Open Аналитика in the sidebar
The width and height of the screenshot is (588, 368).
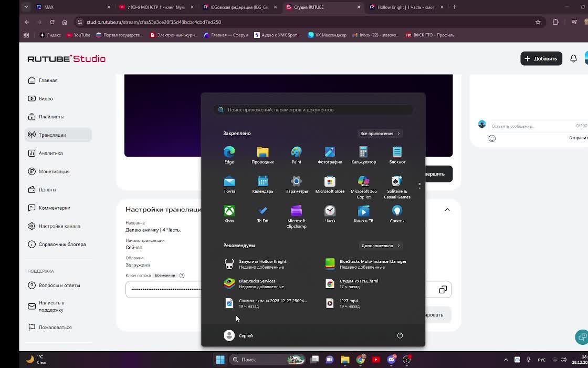click(x=58, y=153)
